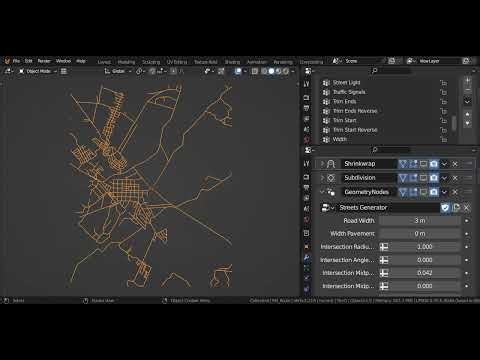Open the Help menu
Viewport: 480px width, 360px height.
81,61
